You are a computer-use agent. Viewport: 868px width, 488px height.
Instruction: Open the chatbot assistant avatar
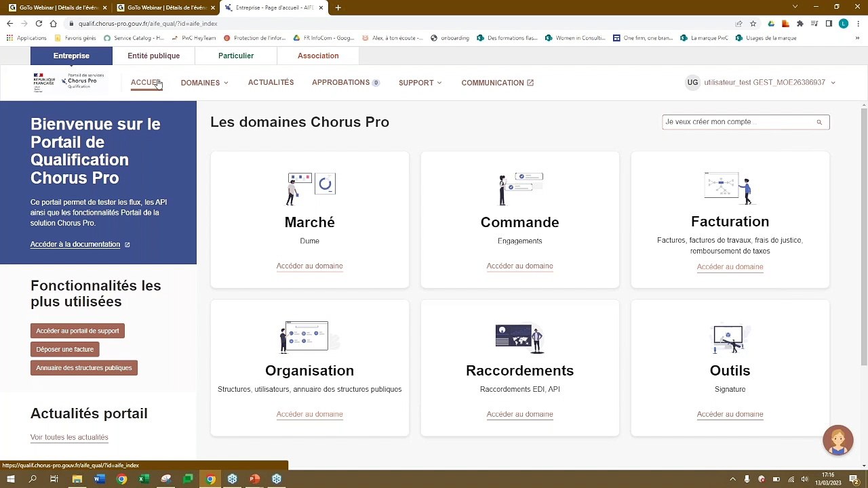click(838, 441)
